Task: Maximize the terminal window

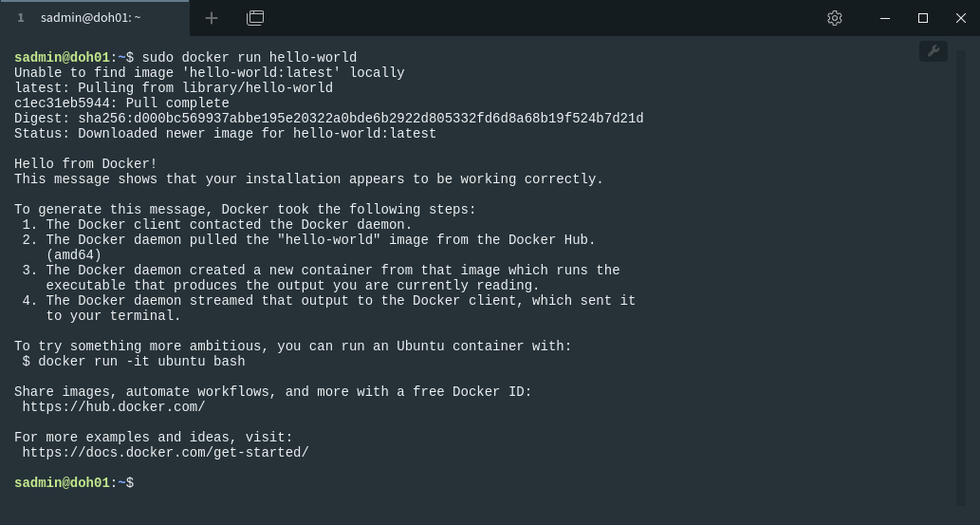Action: pos(922,18)
